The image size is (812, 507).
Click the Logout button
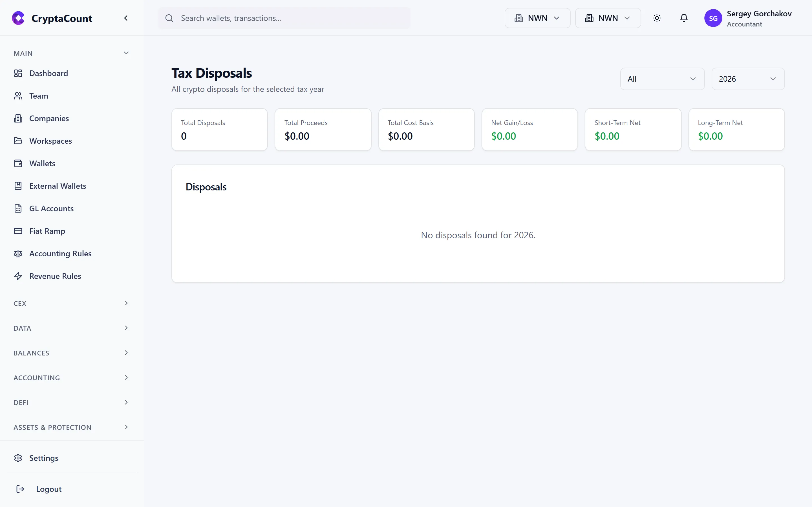[x=49, y=489]
